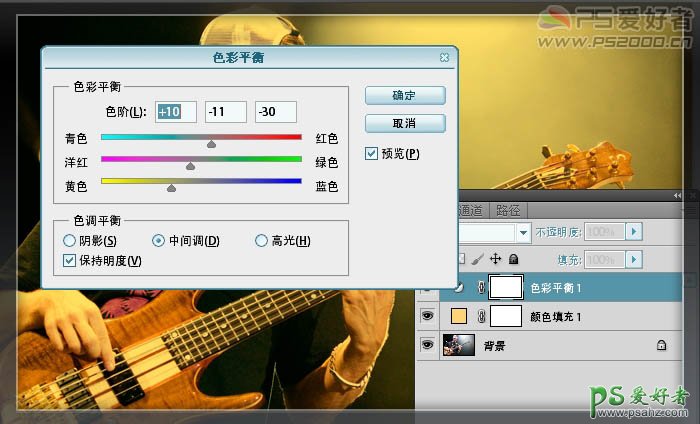Image resolution: width=700 pixels, height=424 pixels.
Task: Select the 高光(H) highlights radio button
Action: (262, 241)
